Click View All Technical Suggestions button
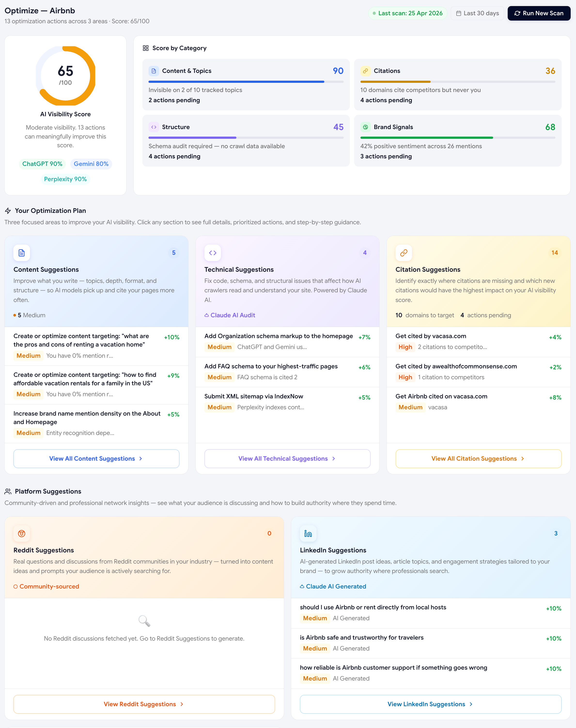576x728 pixels. [x=287, y=459]
